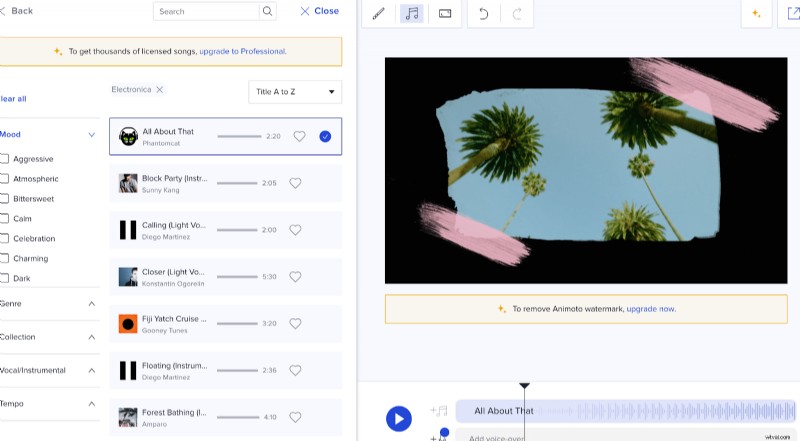800x441 pixels.
Task: Click the Phantomcat artist name
Action: tap(161, 143)
